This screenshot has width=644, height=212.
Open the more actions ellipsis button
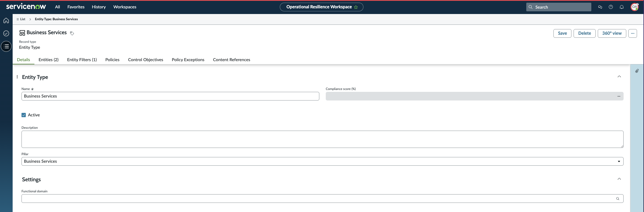pos(633,33)
